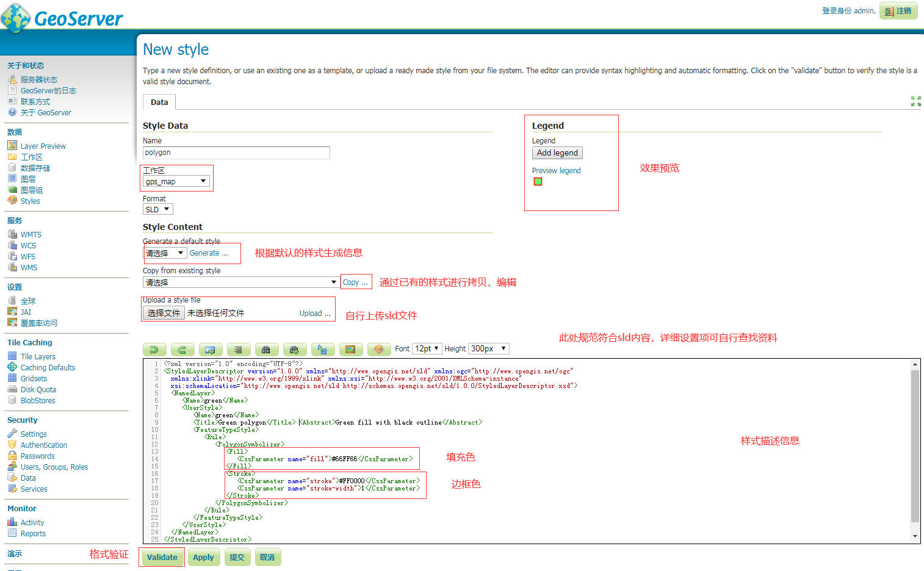The width and height of the screenshot is (924, 571).
Task: Click the Styles palette icon in sidebar
Action: [x=12, y=201]
